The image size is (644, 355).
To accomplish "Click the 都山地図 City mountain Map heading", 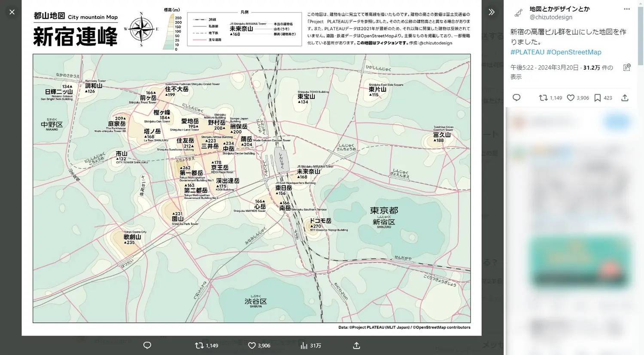I will click(x=75, y=16).
